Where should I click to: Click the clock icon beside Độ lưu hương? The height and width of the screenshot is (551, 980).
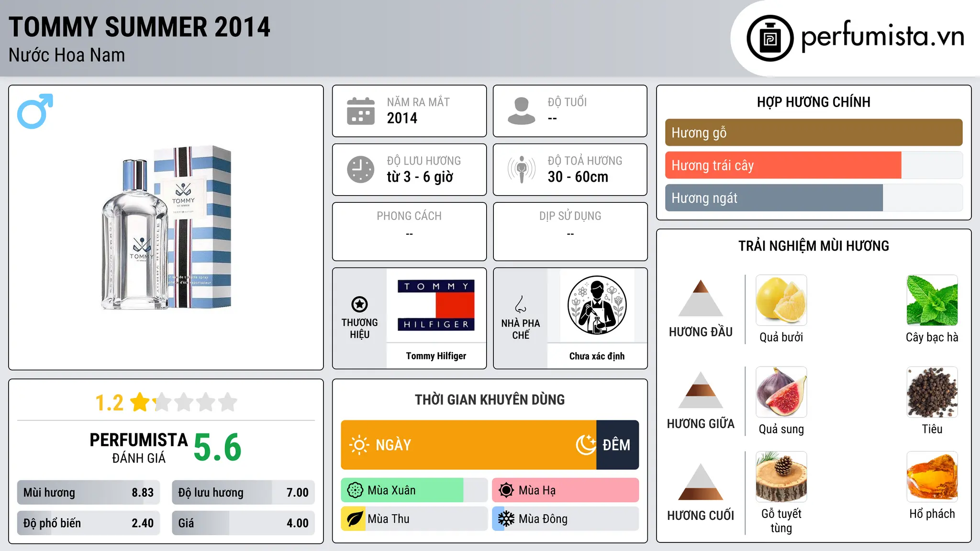[x=361, y=169]
